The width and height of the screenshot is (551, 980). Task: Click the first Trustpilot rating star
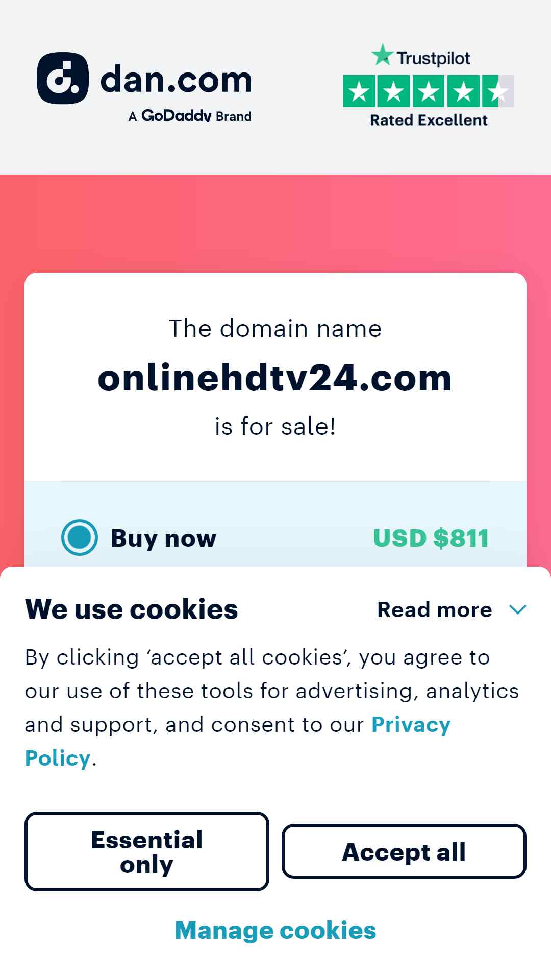point(359,91)
